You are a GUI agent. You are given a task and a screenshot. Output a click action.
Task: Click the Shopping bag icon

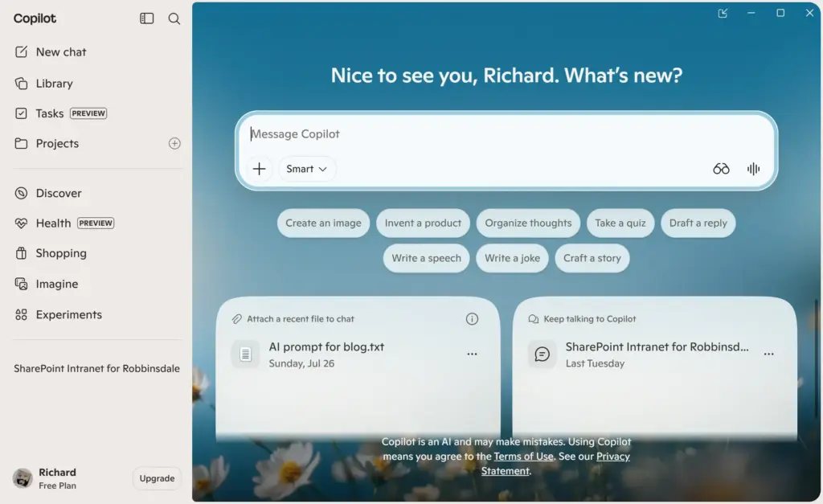[x=21, y=253]
